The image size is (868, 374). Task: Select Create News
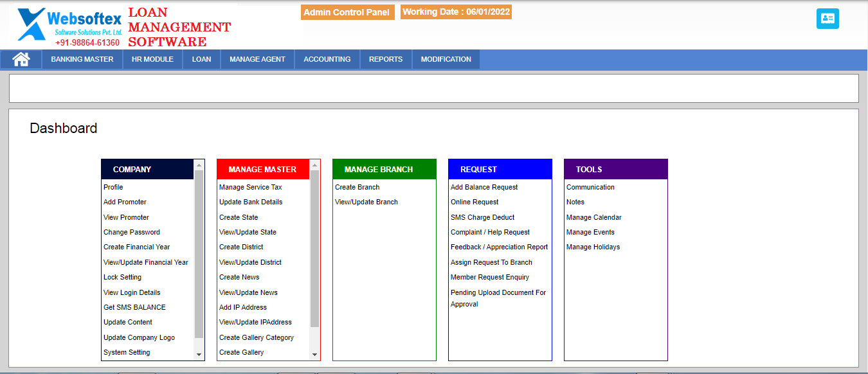point(239,277)
